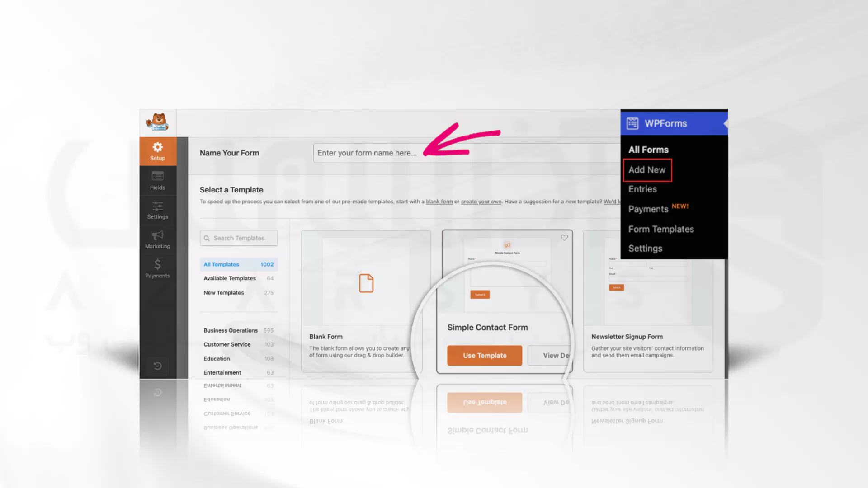Viewport: 868px width, 488px height.
Task: Select Available Templates filter
Action: click(230, 278)
